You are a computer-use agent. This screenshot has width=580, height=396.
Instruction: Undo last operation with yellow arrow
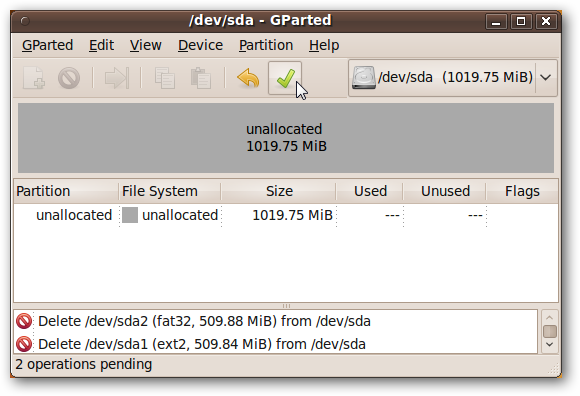[248, 78]
